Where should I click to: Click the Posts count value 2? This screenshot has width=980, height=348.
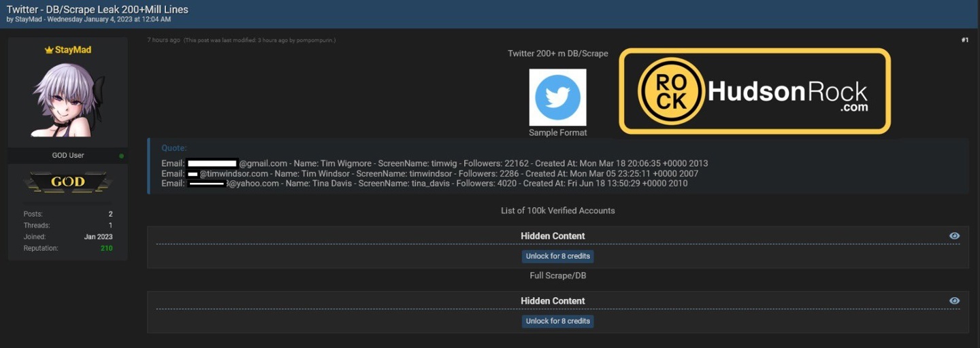tap(110, 214)
